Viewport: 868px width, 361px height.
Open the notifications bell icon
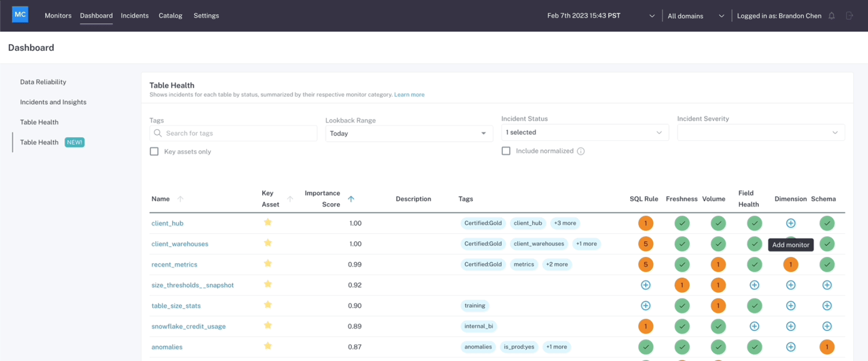point(832,16)
